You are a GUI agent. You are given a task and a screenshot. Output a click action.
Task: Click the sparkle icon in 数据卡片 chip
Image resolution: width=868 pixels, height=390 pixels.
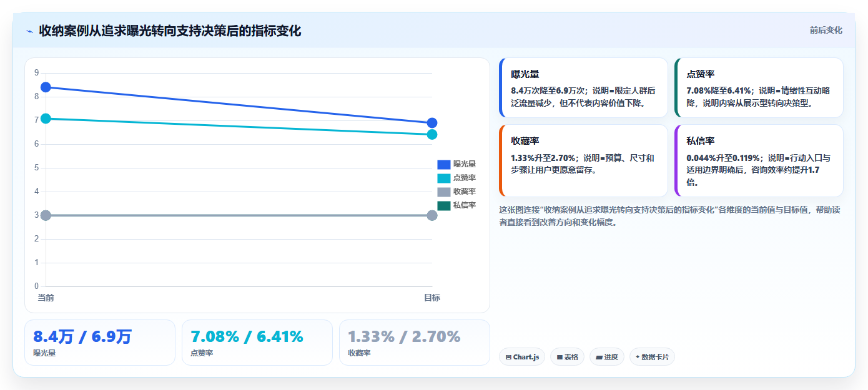pyautogui.click(x=638, y=358)
